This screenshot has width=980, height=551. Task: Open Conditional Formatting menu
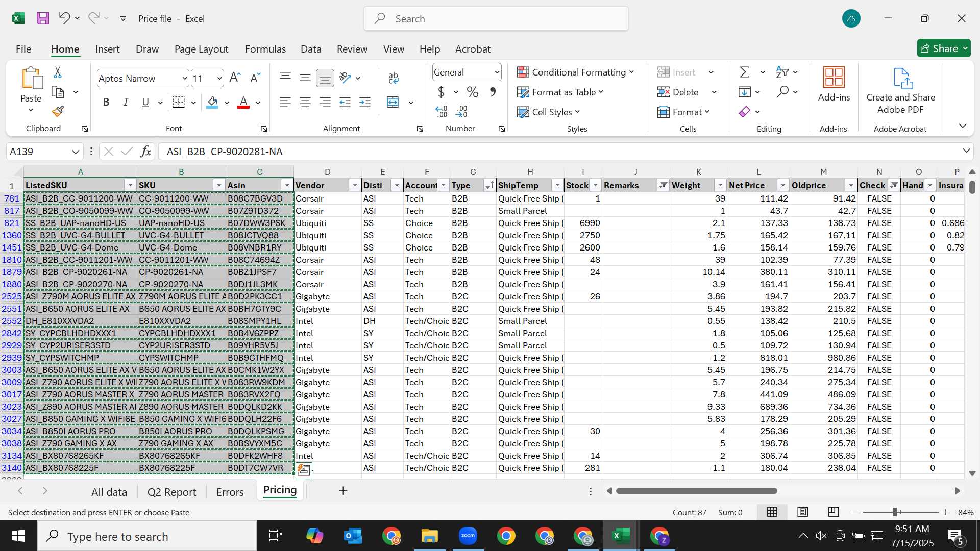[576, 72]
